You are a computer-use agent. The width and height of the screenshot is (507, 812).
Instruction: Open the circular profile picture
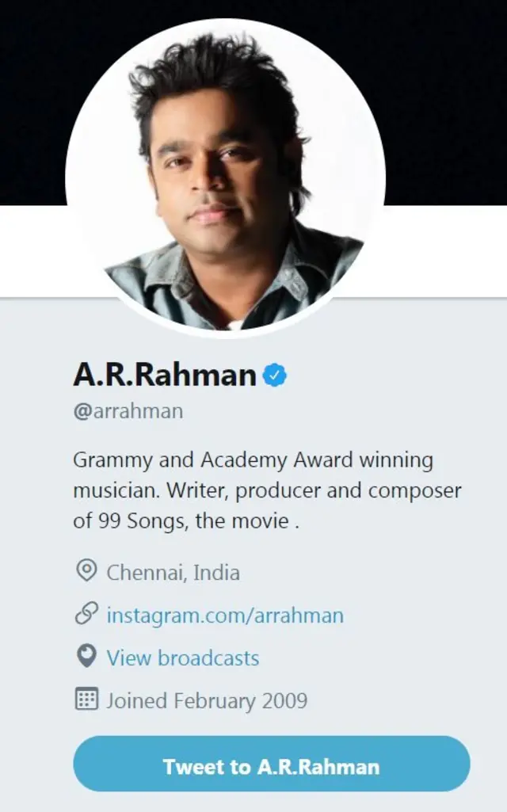(225, 179)
